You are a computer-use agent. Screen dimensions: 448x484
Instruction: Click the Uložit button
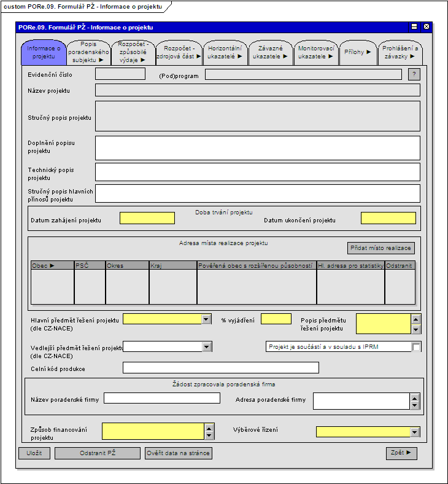tap(34, 453)
